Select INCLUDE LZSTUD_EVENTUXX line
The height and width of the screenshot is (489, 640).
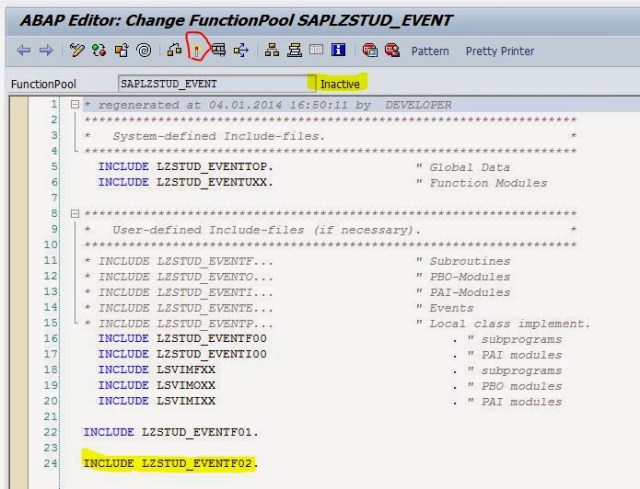click(x=186, y=182)
